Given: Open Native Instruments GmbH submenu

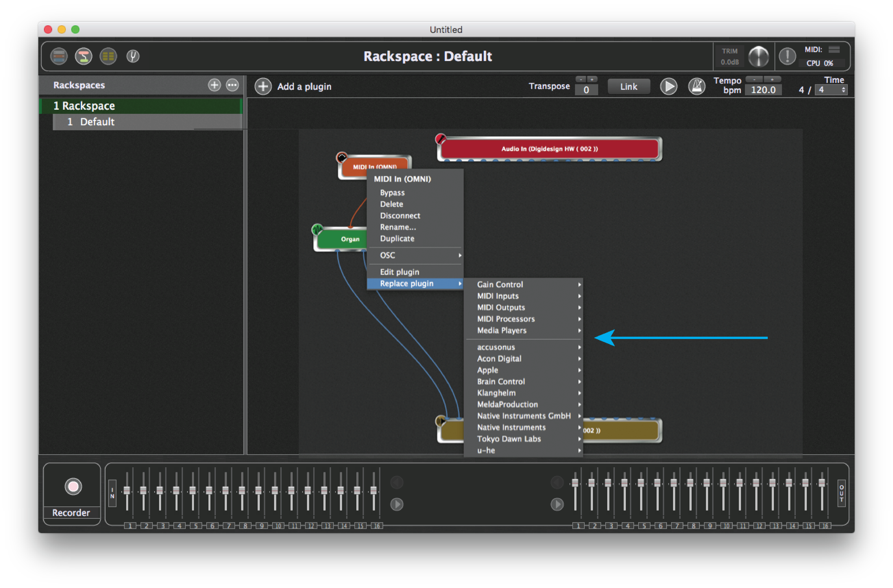Looking at the screenshot, I should click(x=523, y=416).
